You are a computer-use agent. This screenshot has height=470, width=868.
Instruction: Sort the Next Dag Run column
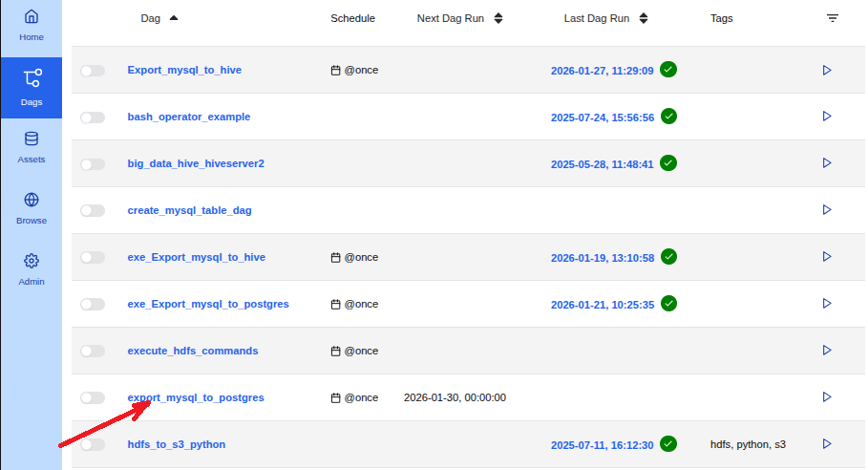498,18
